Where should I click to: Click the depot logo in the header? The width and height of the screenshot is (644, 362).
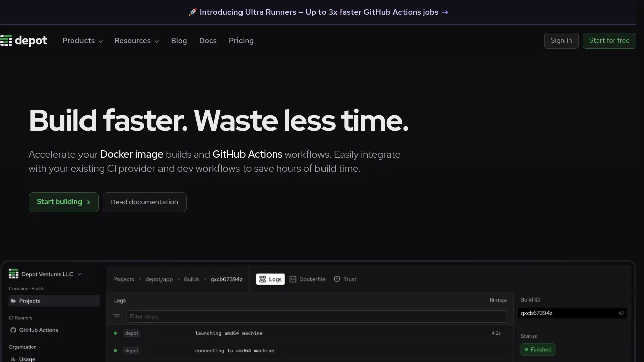coord(24,41)
